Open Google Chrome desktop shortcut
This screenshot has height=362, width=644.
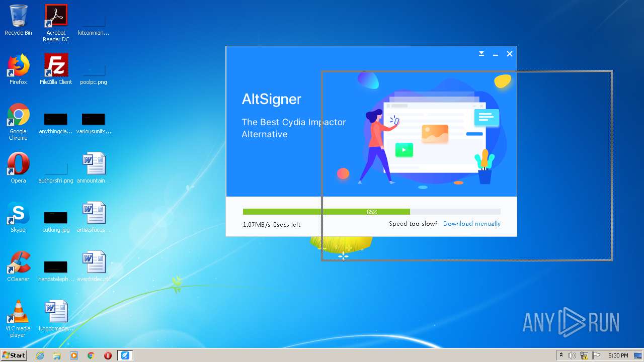(x=18, y=122)
